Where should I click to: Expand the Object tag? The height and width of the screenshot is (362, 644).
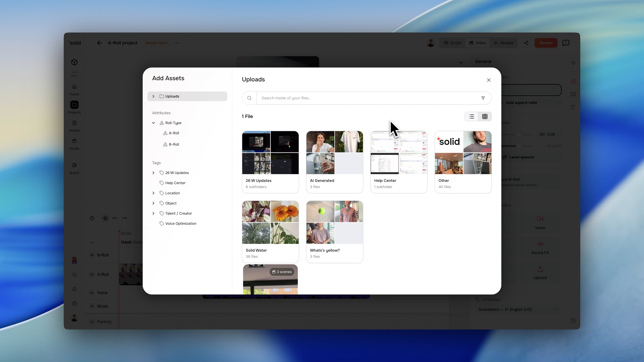point(153,203)
